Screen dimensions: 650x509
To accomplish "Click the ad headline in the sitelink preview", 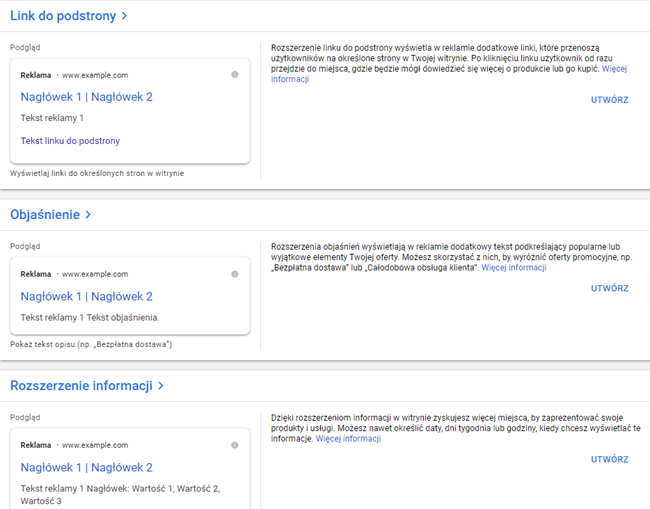I will coord(86,97).
